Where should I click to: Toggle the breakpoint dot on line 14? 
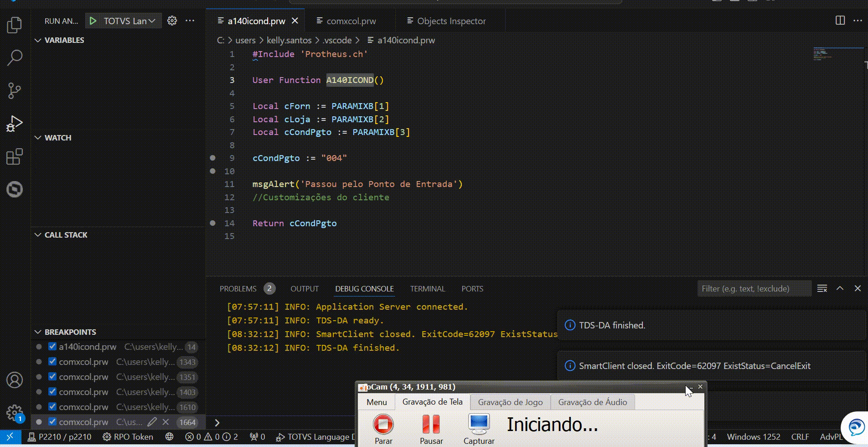[x=212, y=223]
